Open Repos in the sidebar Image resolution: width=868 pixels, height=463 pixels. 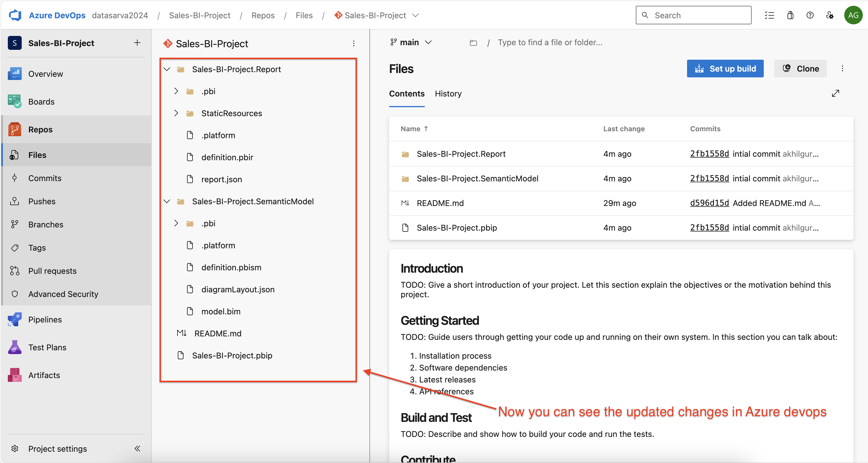tap(76, 130)
